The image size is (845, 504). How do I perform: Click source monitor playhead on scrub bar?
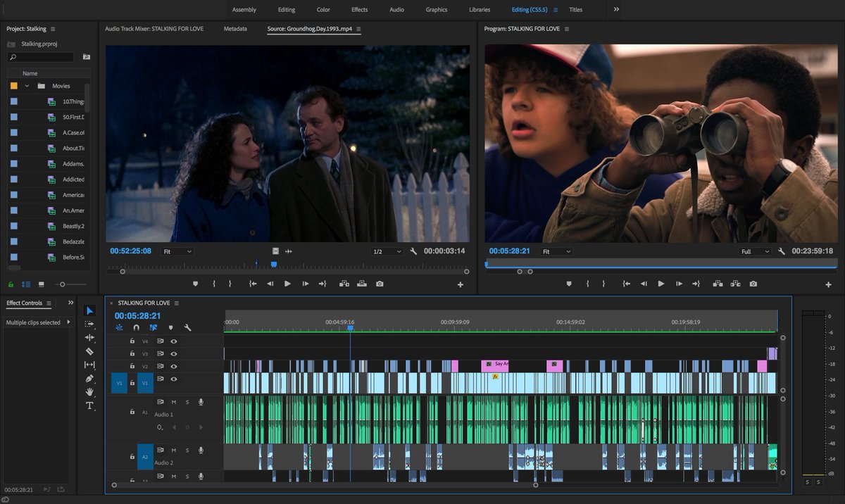[273, 264]
